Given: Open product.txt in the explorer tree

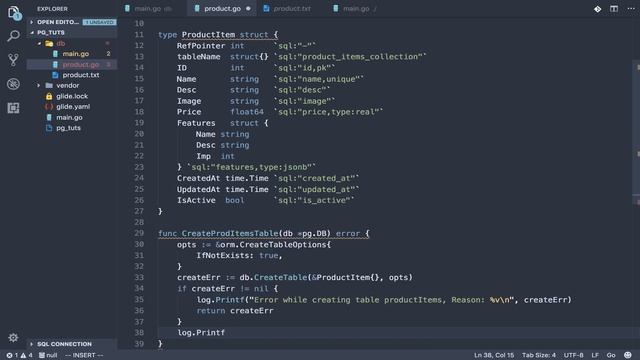Looking at the screenshot, I should point(81,75).
